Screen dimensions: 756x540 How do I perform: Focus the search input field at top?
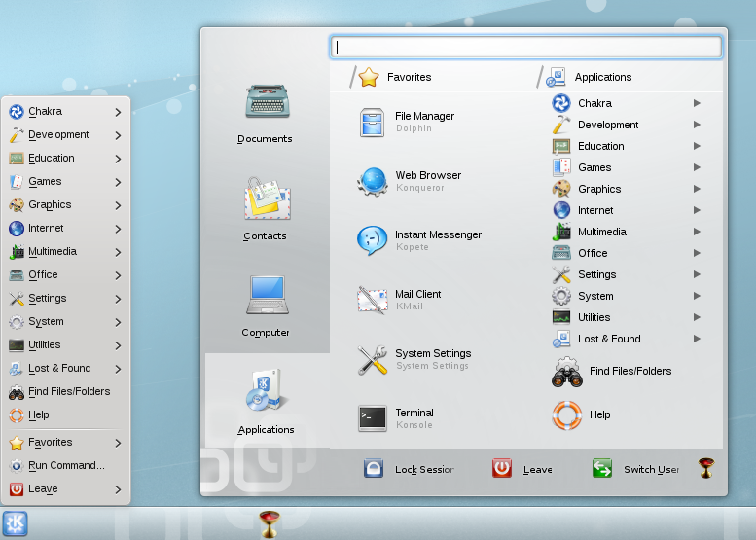click(525, 47)
